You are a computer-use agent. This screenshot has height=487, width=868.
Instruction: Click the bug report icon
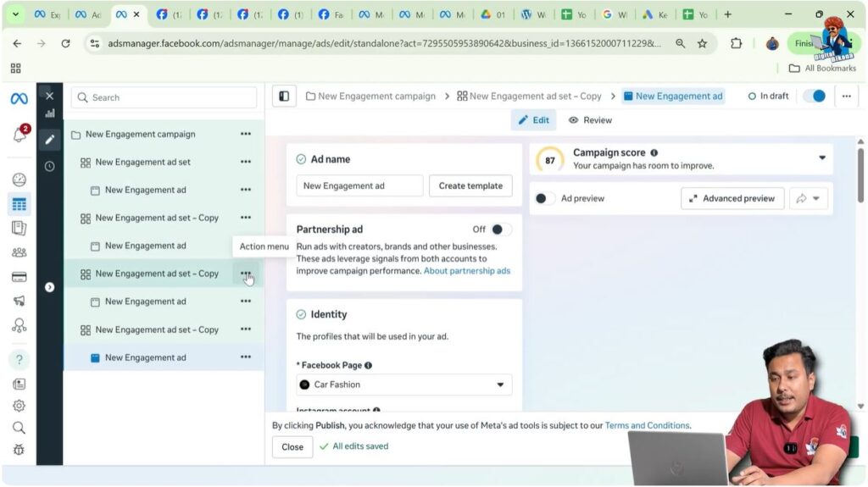coord(19,450)
